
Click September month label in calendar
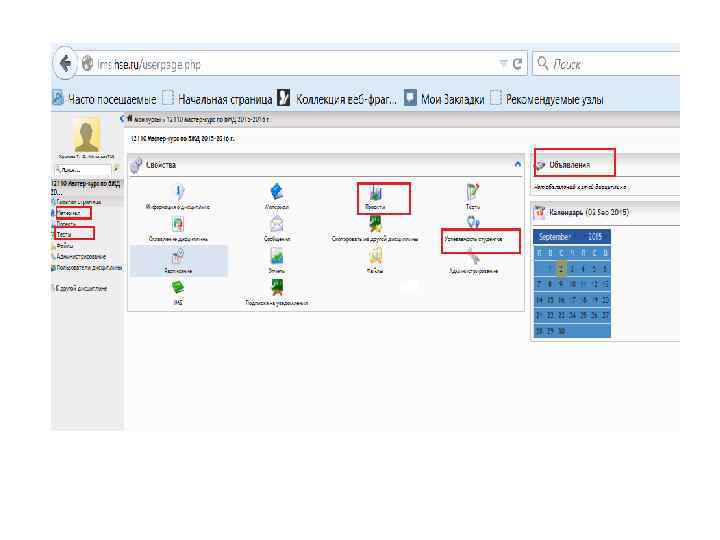(x=554, y=236)
